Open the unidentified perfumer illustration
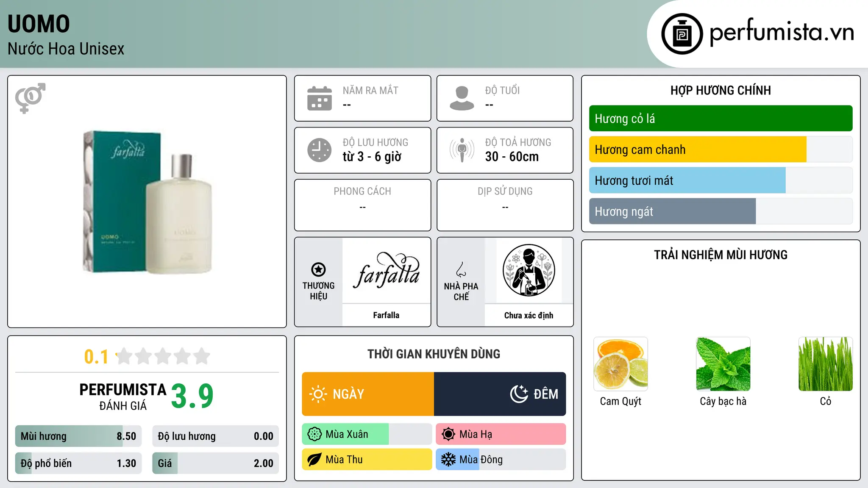This screenshot has height=488, width=868. [529, 270]
